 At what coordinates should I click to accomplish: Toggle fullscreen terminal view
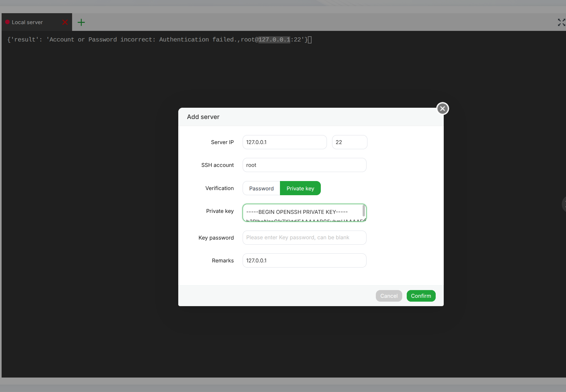point(561,22)
